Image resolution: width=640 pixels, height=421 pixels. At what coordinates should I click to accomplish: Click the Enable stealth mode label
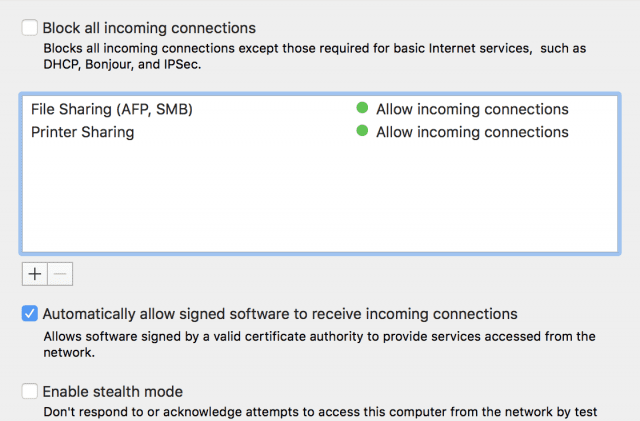(x=112, y=391)
